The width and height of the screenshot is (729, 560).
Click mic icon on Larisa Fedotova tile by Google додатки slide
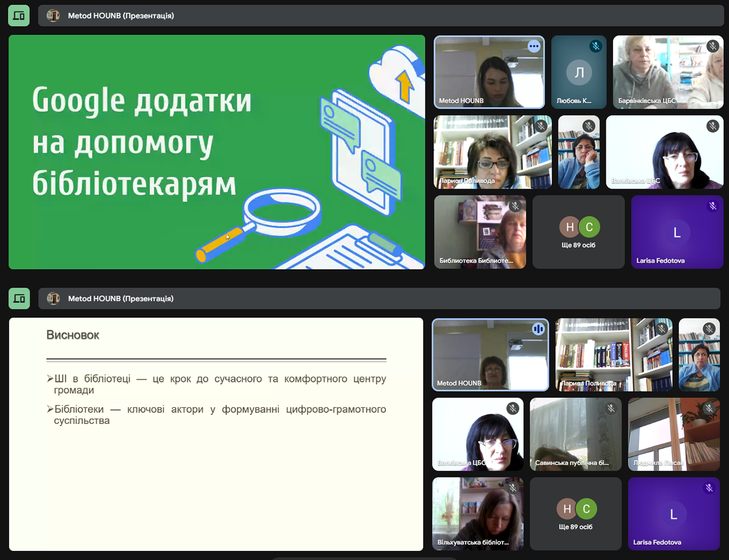click(713, 206)
